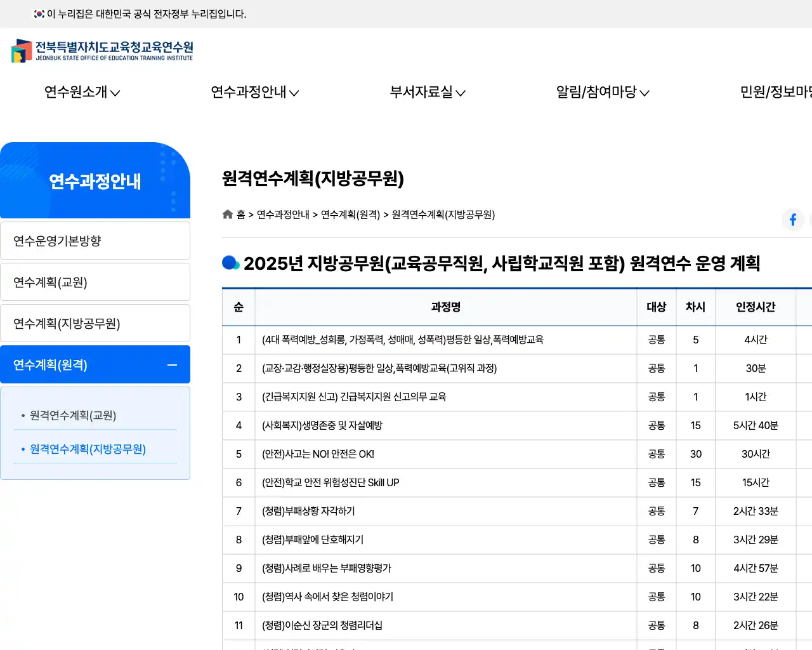Click the 30분 time cell in row 2
Viewport: 812px width, 650px height.
point(756,368)
